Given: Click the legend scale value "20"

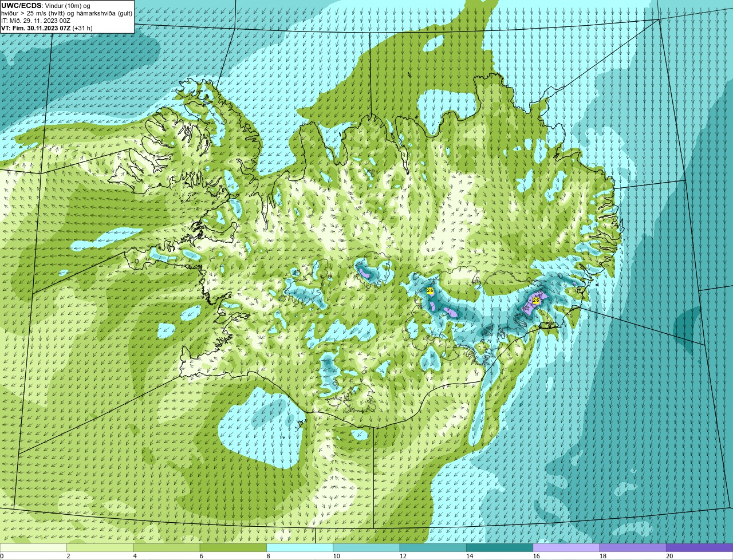Looking at the screenshot, I should [x=669, y=556].
